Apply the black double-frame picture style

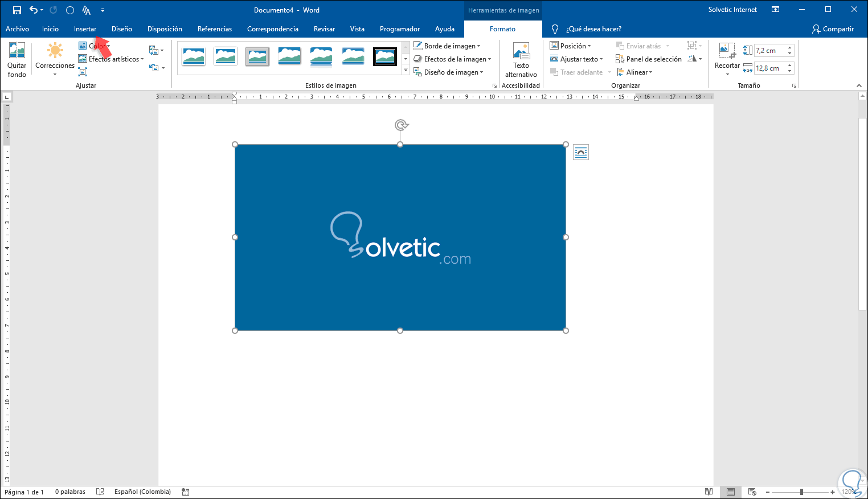pyautogui.click(x=385, y=56)
